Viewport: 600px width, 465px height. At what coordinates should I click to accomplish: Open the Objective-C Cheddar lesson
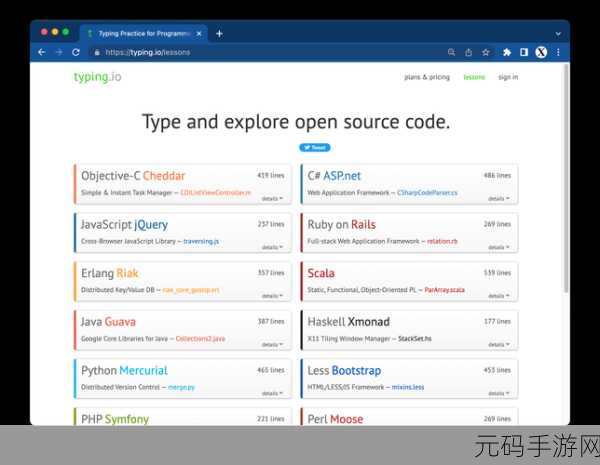[133, 176]
